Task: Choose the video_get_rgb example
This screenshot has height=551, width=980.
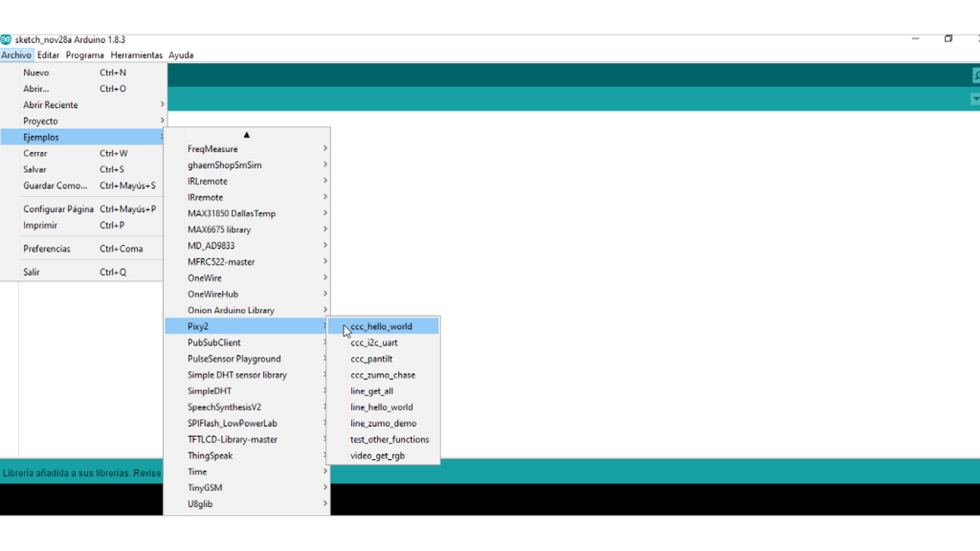Action: 377,455
